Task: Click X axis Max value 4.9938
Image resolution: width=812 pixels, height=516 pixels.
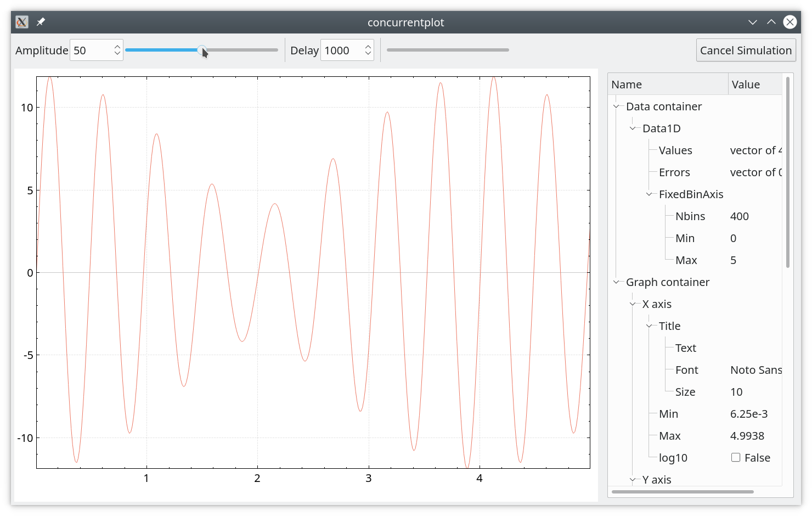Action: tap(747, 436)
